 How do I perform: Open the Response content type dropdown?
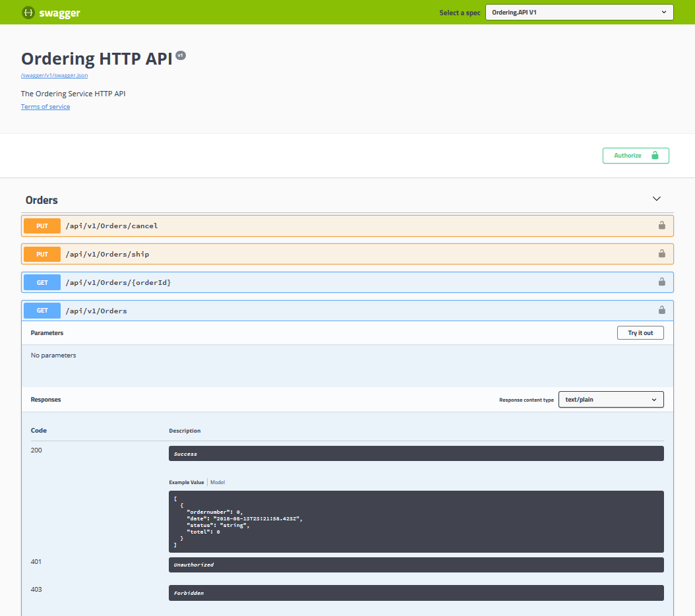pos(611,399)
